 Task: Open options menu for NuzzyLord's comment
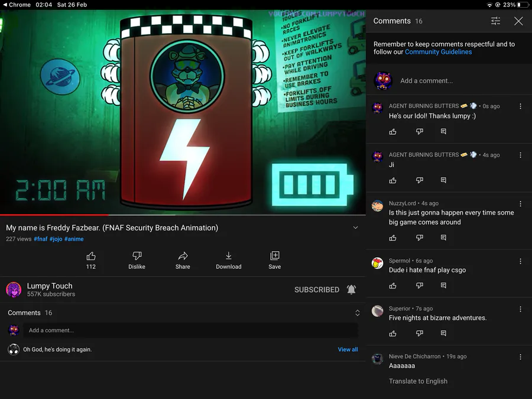pyautogui.click(x=520, y=203)
